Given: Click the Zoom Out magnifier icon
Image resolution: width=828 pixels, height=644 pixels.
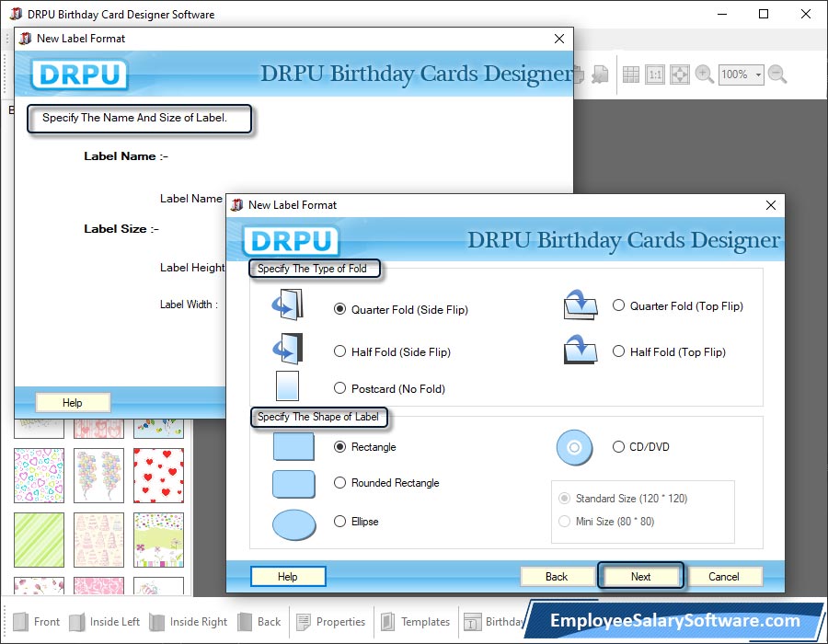Looking at the screenshot, I should pos(777,75).
